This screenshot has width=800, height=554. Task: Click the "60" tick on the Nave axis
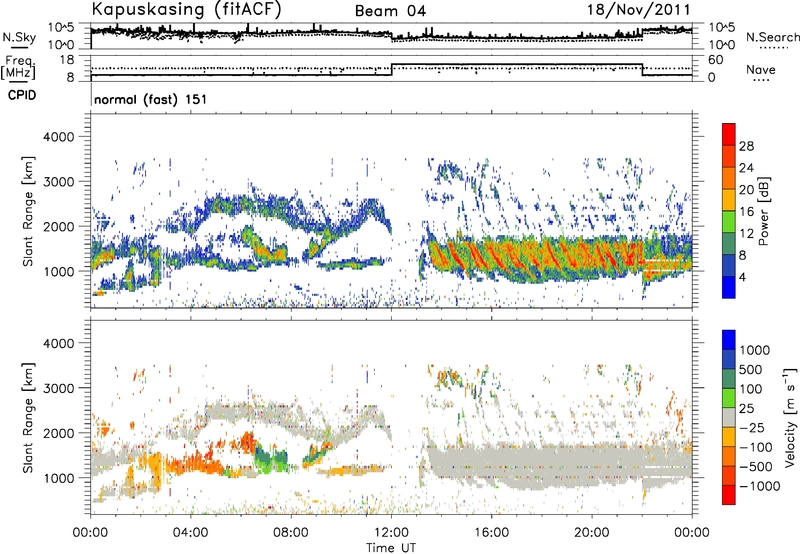tap(716, 60)
